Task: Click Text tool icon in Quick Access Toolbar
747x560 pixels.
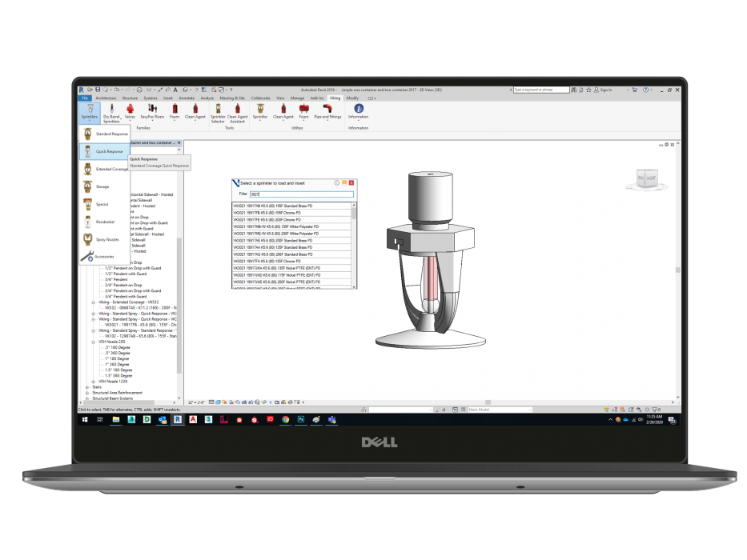Action: click(x=175, y=90)
